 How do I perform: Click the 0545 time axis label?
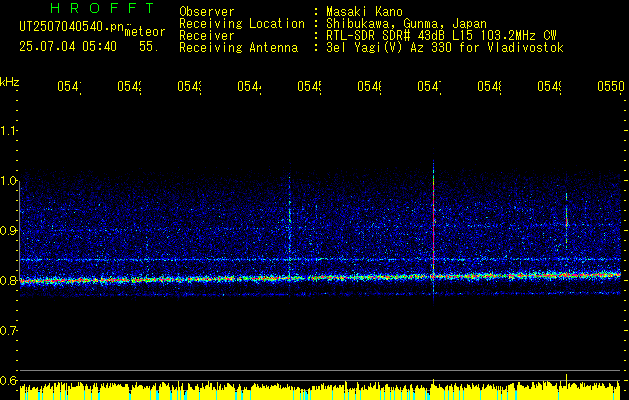tap(310, 86)
